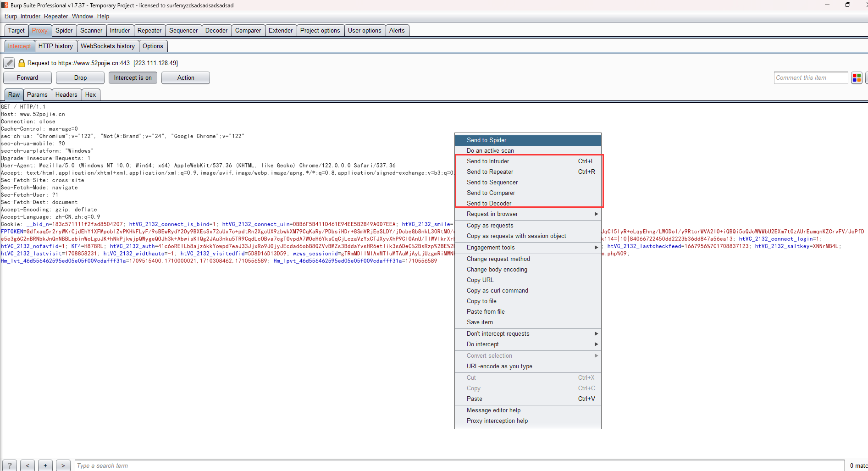Open the Action button menu
Screen dimensions: 868x471
(x=186, y=78)
